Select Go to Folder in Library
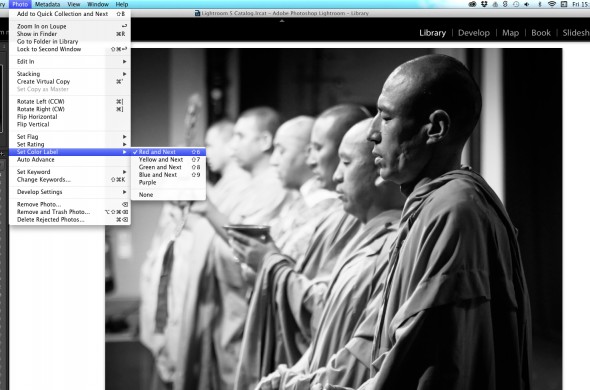The width and height of the screenshot is (590, 390). 70,41
